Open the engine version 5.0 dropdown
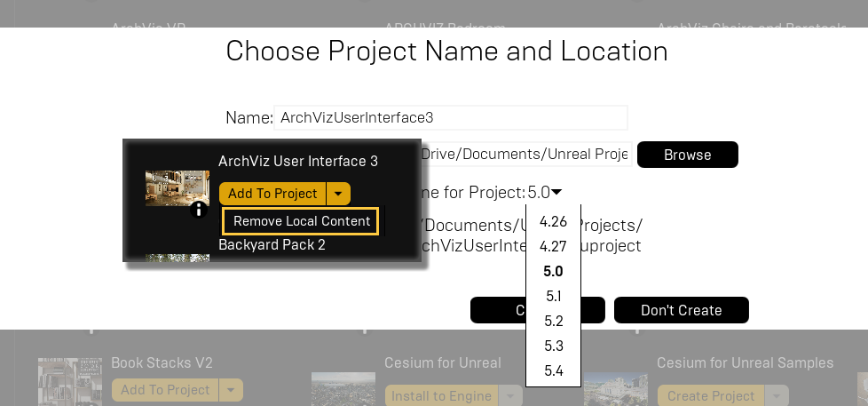The height and width of the screenshot is (406, 868). coord(544,192)
